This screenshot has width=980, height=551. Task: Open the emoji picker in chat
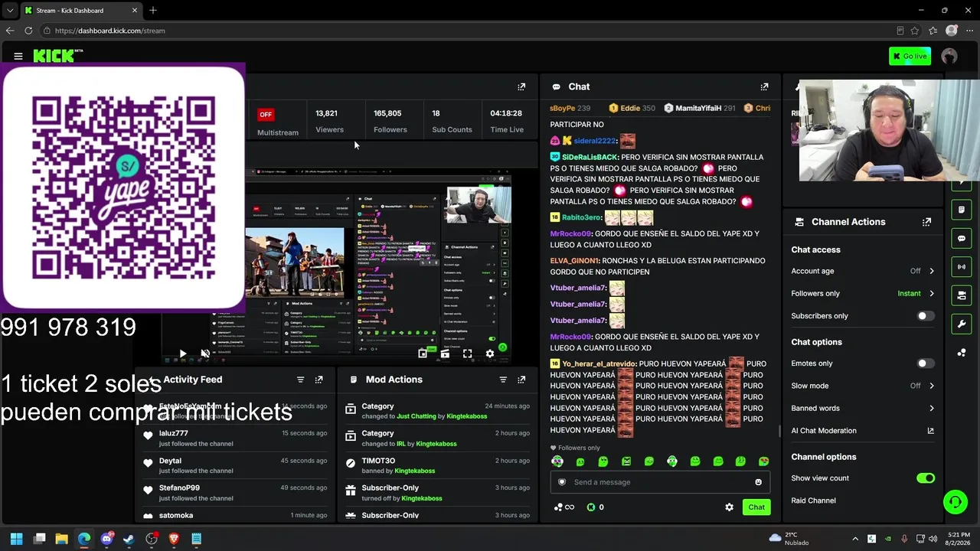pyautogui.click(x=758, y=482)
